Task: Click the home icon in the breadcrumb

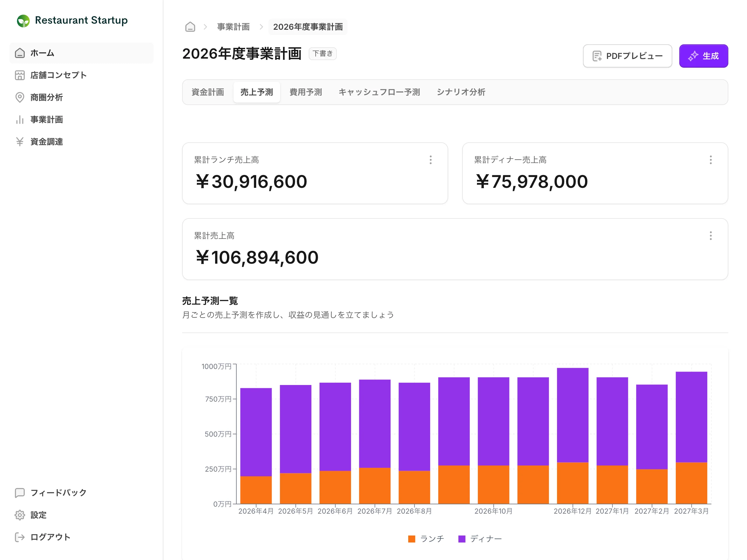Action: point(190,27)
